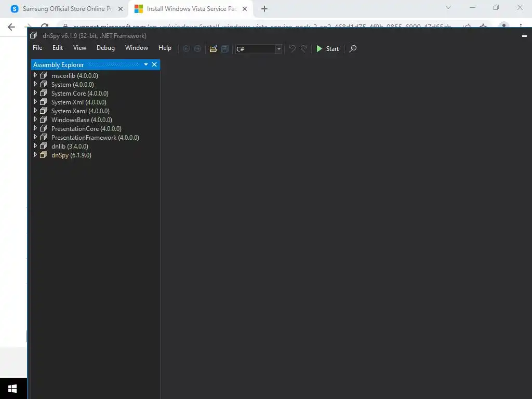This screenshot has height=399, width=532.
Task: Click the mscorlib assembly icon
Action: 44,75
